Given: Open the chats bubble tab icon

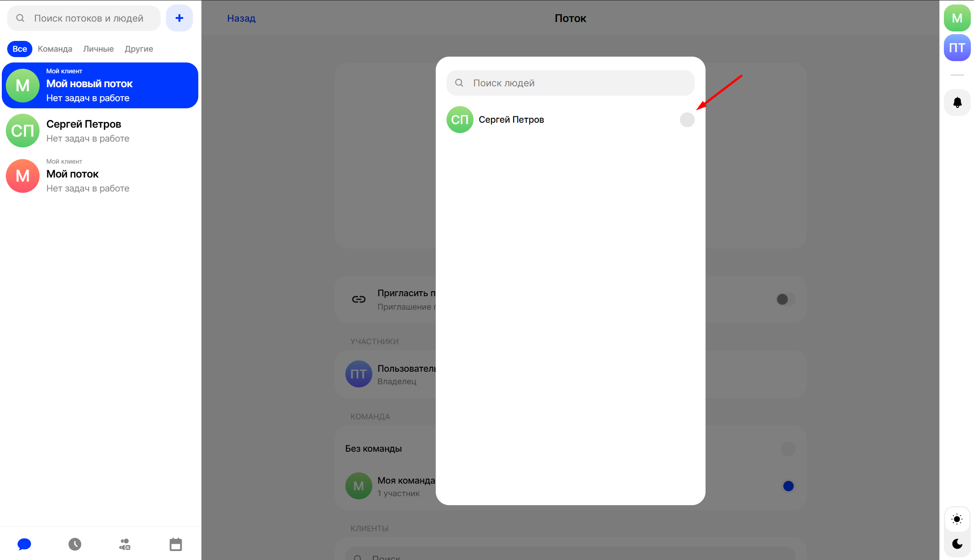Looking at the screenshot, I should tap(24, 544).
